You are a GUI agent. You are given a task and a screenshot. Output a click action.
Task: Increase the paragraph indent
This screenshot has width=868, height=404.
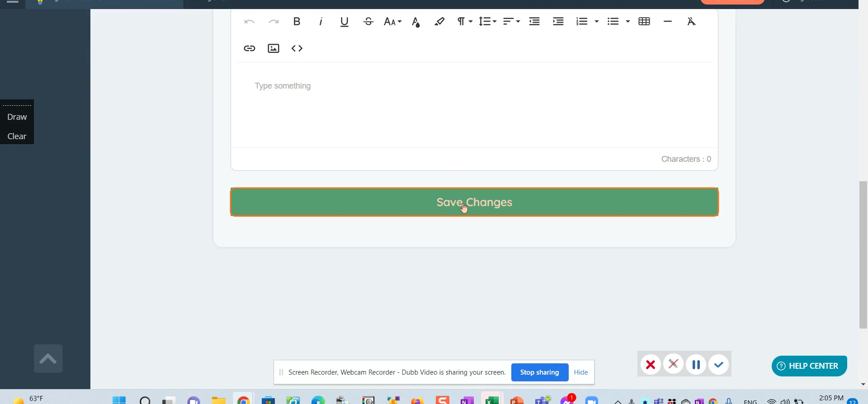coord(558,21)
